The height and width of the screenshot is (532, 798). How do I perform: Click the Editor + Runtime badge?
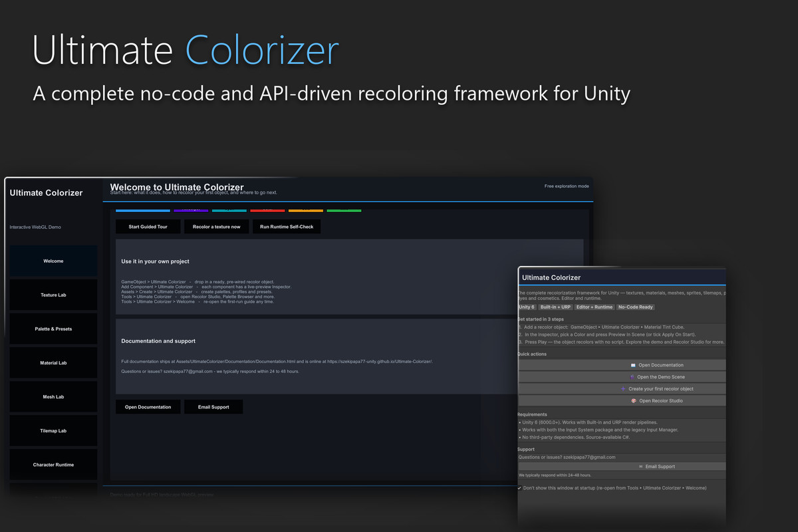point(595,307)
